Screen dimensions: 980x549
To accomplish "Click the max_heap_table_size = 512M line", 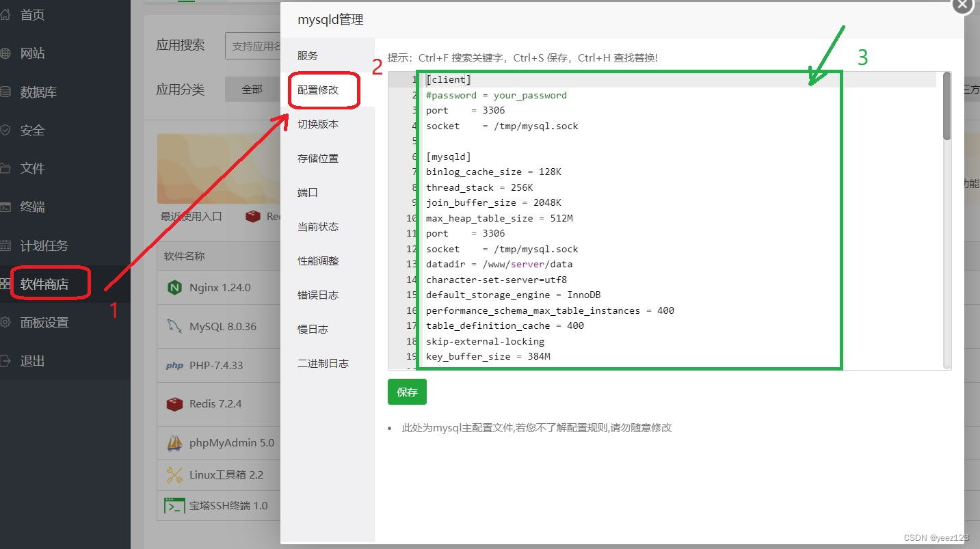I will [499, 218].
